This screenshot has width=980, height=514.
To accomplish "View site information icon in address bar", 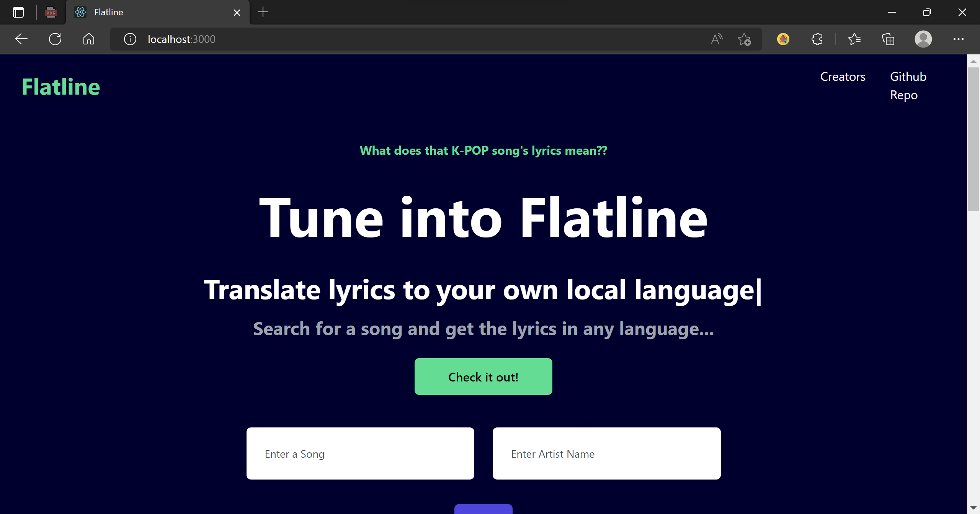I will coord(130,39).
